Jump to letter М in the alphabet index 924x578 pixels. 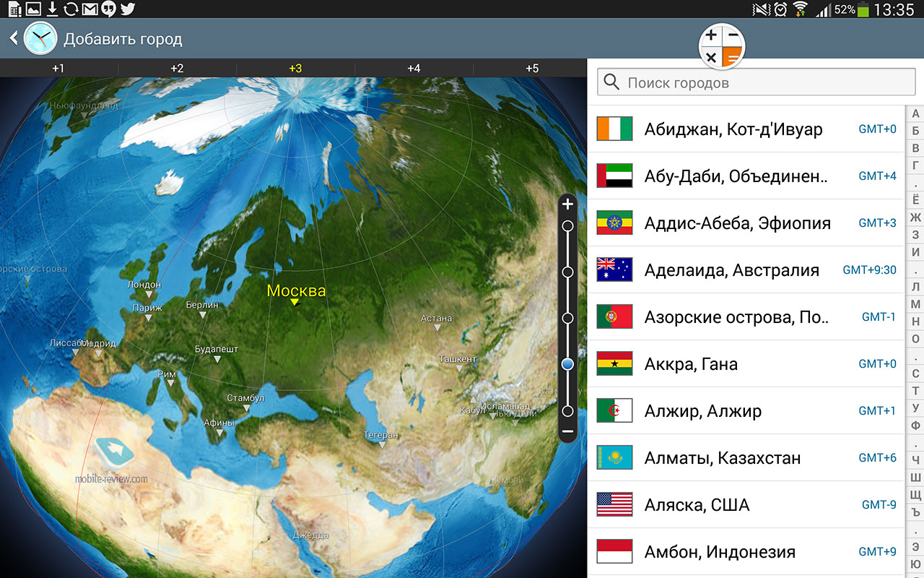(x=915, y=304)
